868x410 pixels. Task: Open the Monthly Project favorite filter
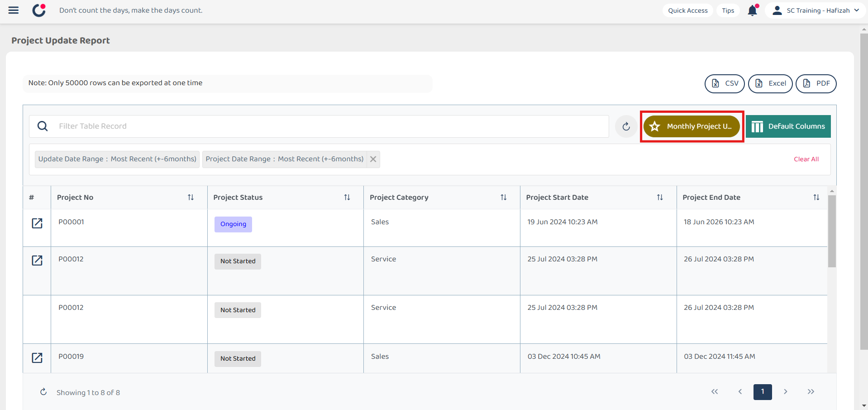pos(692,126)
